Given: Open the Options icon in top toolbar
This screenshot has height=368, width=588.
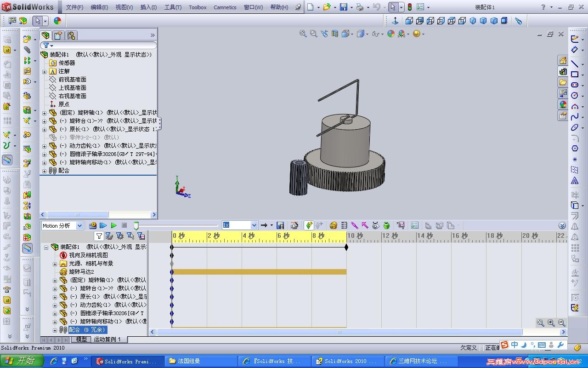Looking at the screenshot, I should (x=420, y=7).
